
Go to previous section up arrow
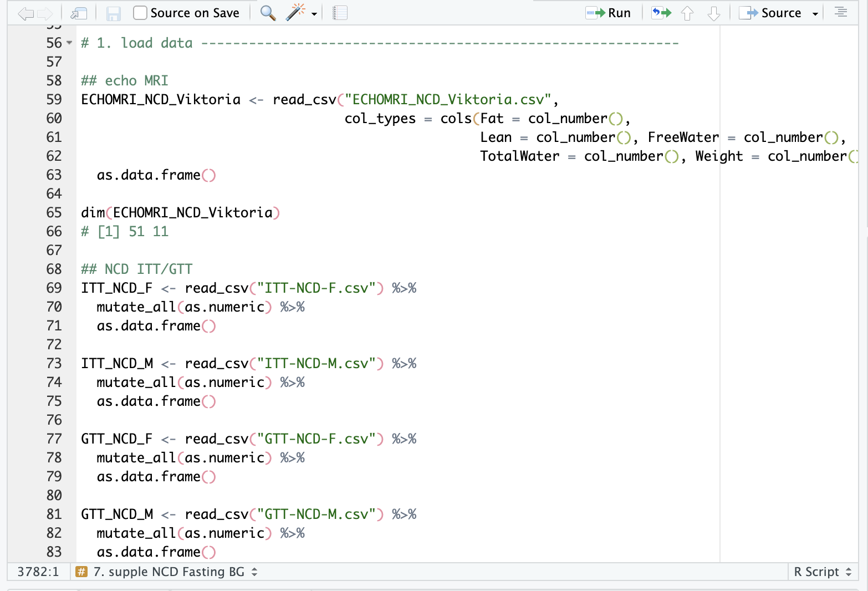(687, 13)
